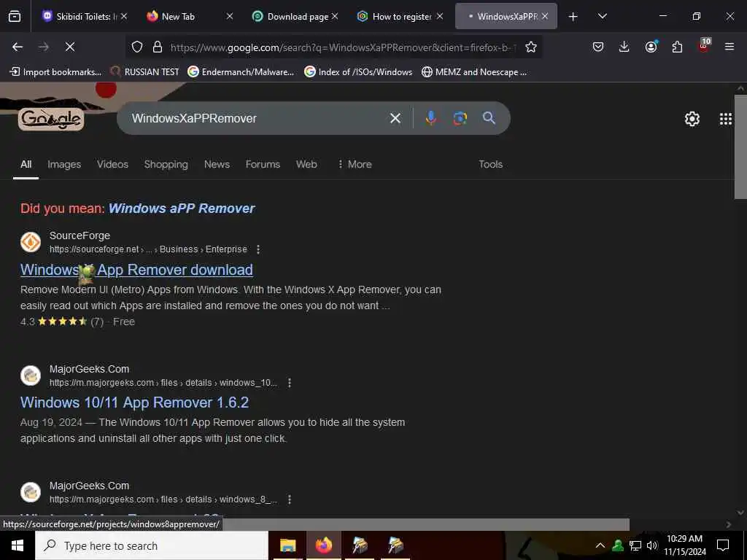Open Firefox View icon in tab bar
This screenshot has height=560, width=747.
(15, 16)
